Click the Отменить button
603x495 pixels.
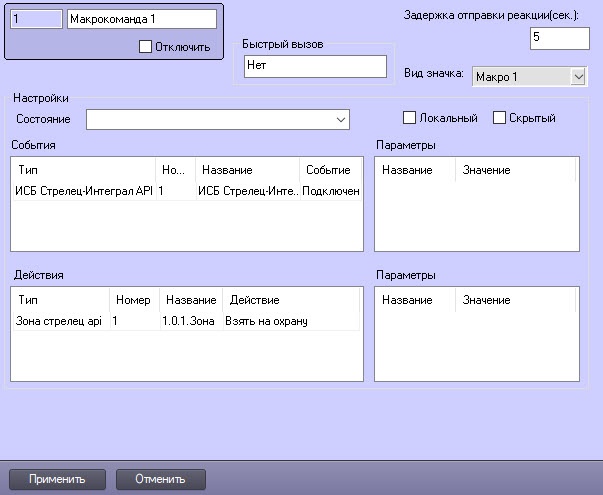click(x=161, y=479)
